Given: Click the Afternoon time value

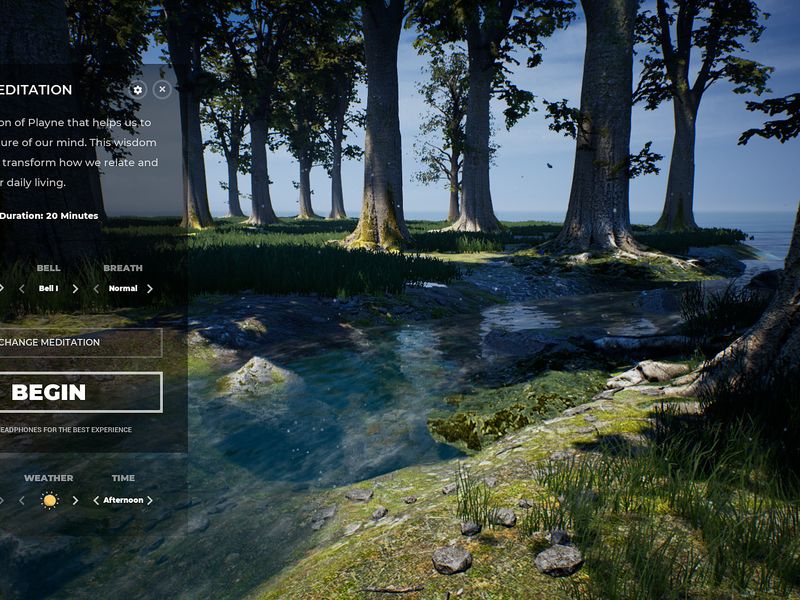Looking at the screenshot, I should tap(123, 500).
